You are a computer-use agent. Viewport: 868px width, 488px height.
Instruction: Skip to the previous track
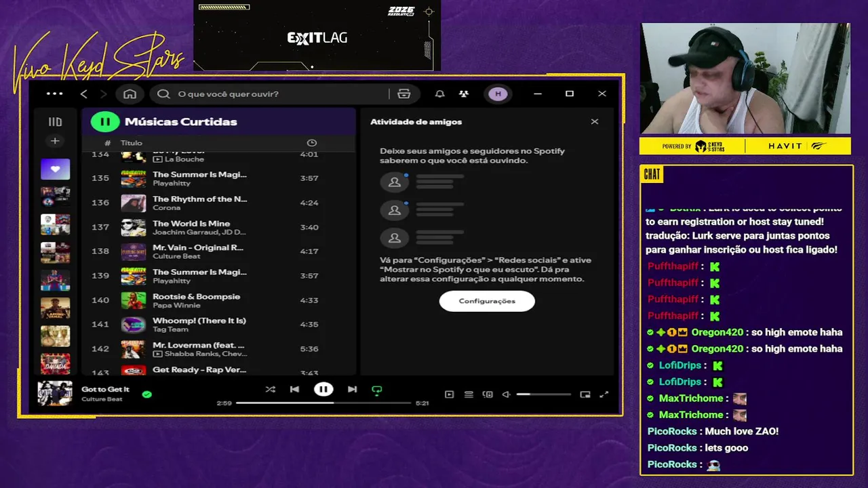[x=294, y=390]
